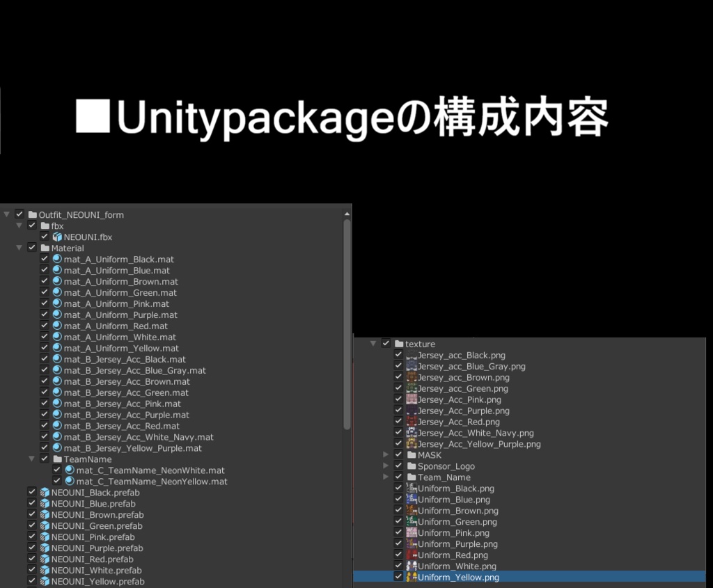Click the Material folder icon

tap(45, 248)
